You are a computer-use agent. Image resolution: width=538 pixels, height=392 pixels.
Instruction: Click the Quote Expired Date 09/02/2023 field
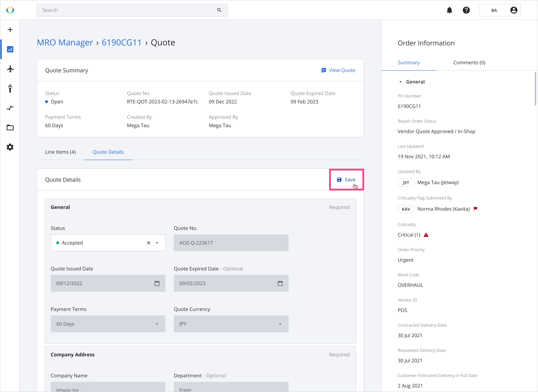pos(231,283)
